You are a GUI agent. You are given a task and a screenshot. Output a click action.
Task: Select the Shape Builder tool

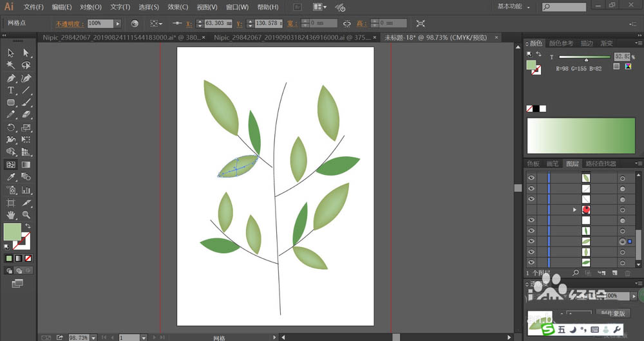11,152
